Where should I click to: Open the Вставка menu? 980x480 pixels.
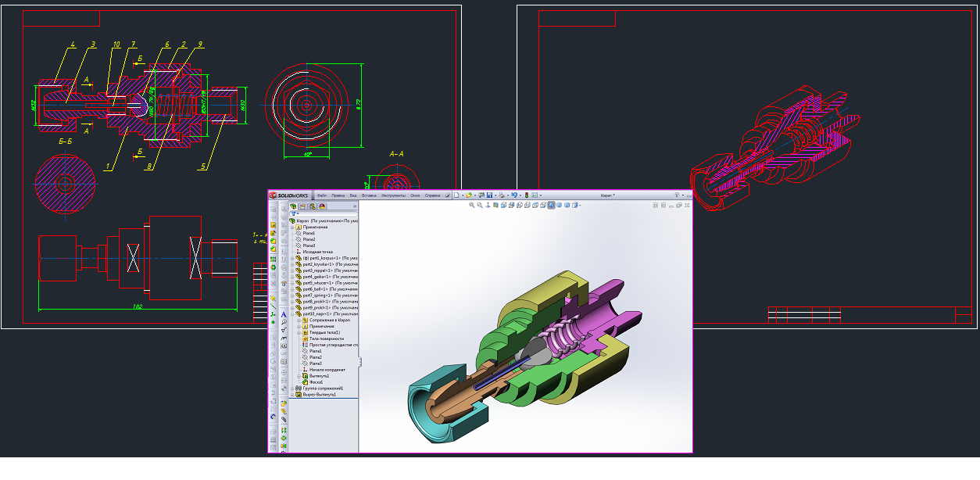369,195
